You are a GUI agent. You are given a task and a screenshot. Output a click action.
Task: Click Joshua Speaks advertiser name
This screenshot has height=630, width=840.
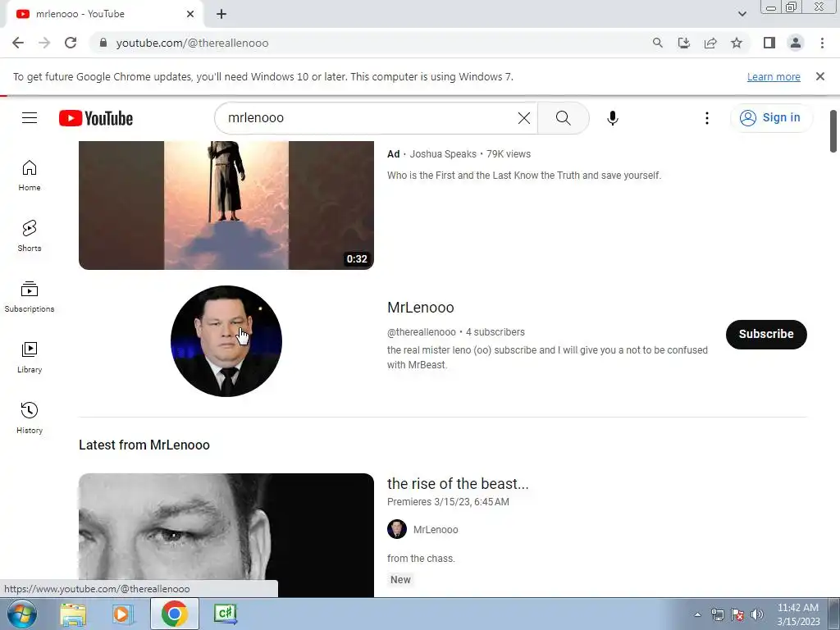click(x=442, y=154)
